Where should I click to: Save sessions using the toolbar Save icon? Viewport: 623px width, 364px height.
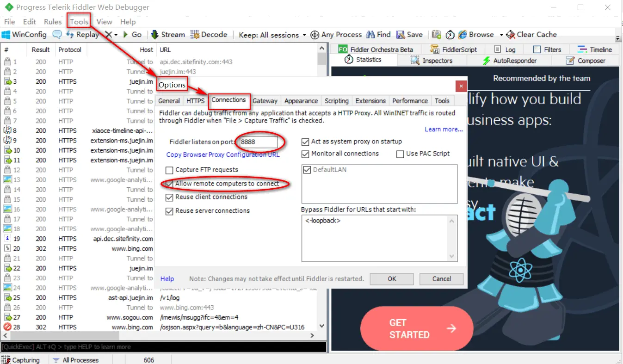click(409, 35)
